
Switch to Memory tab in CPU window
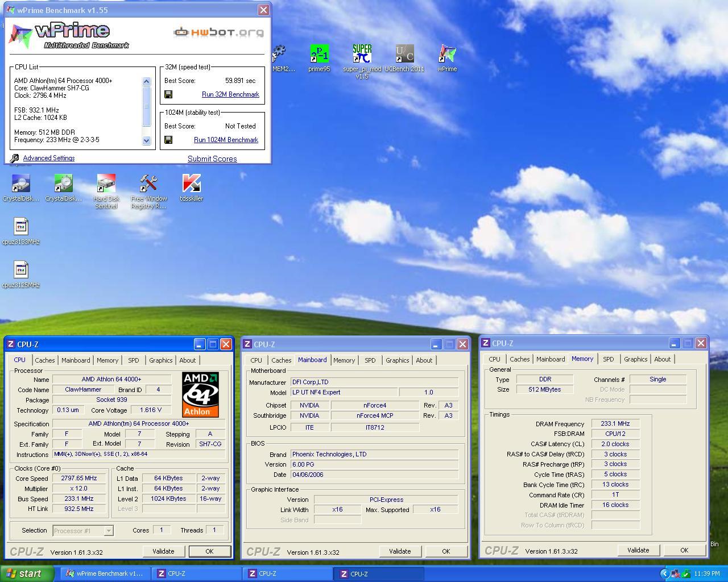click(x=107, y=360)
